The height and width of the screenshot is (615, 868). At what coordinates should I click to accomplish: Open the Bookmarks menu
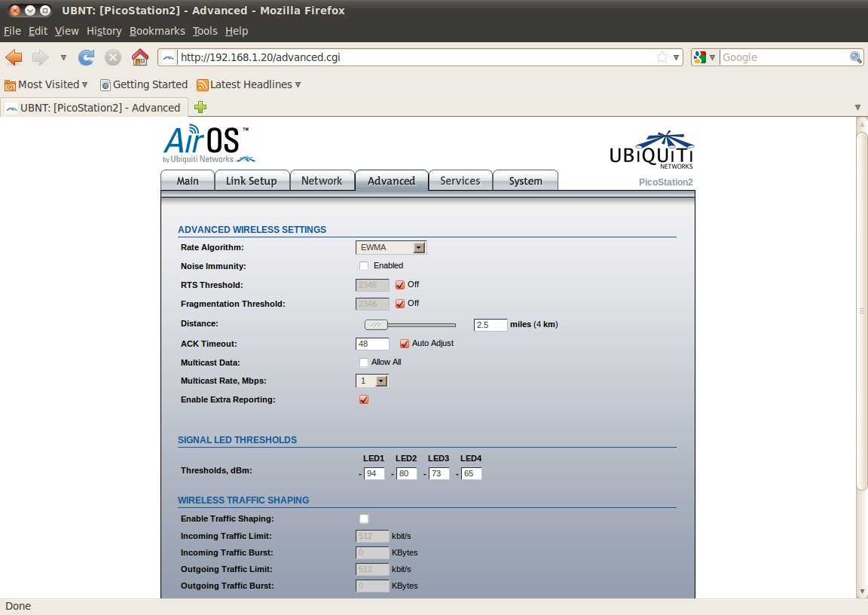point(157,31)
